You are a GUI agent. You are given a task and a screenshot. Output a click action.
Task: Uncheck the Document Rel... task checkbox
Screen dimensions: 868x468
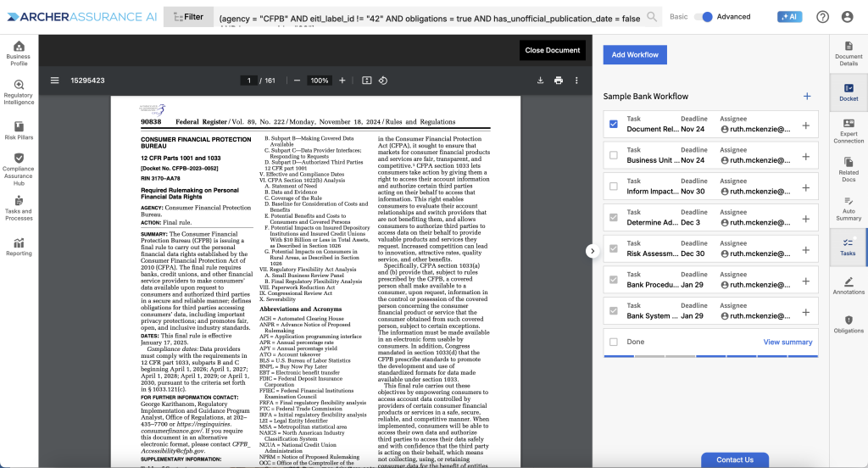(614, 125)
